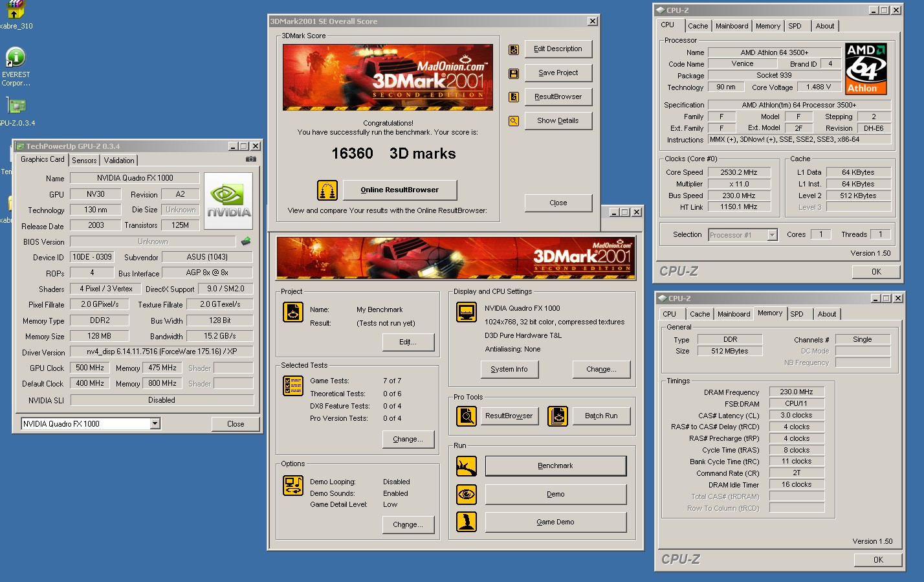Click the GPU-Z BIOS save chip icon
The height and width of the screenshot is (582, 924).
pos(246,241)
